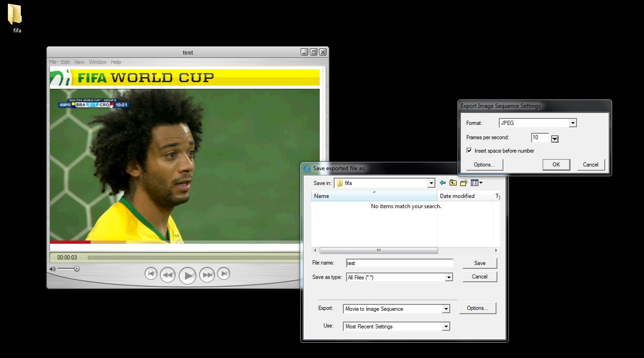The image size is (644, 358).
Task: Open the Window menu in QuickTime
Action: point(98,62)
